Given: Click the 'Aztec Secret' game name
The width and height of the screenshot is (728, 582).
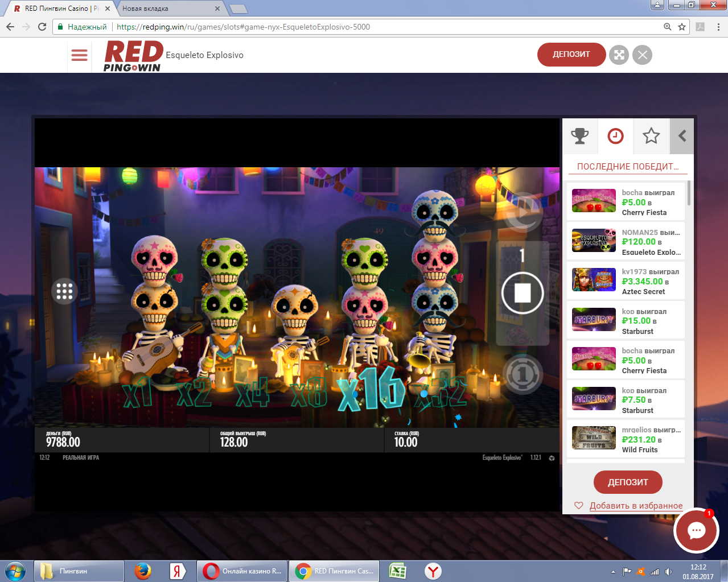Looking at the screenshot, I should tap(643, 292).
